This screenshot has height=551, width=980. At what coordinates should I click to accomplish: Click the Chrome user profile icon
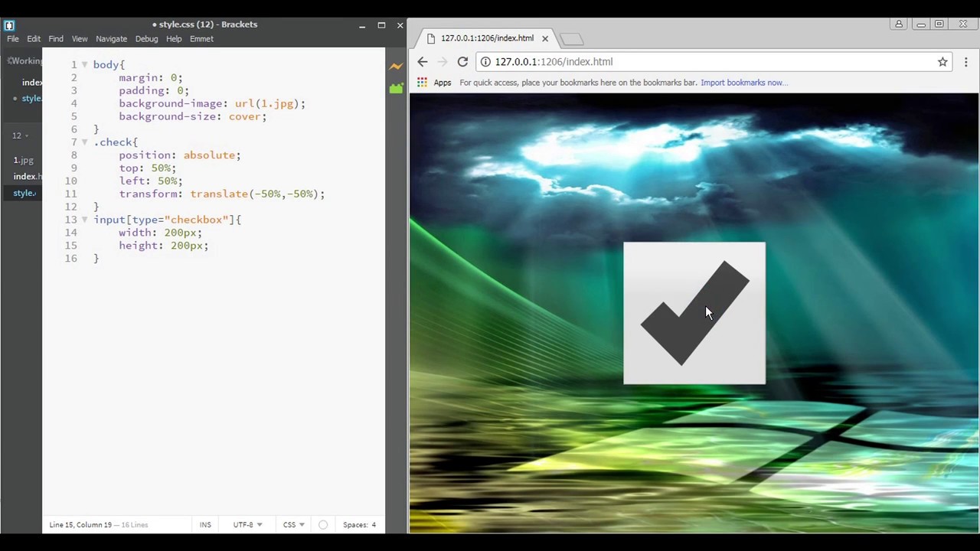pyautogui.click(x=899, y=24)
